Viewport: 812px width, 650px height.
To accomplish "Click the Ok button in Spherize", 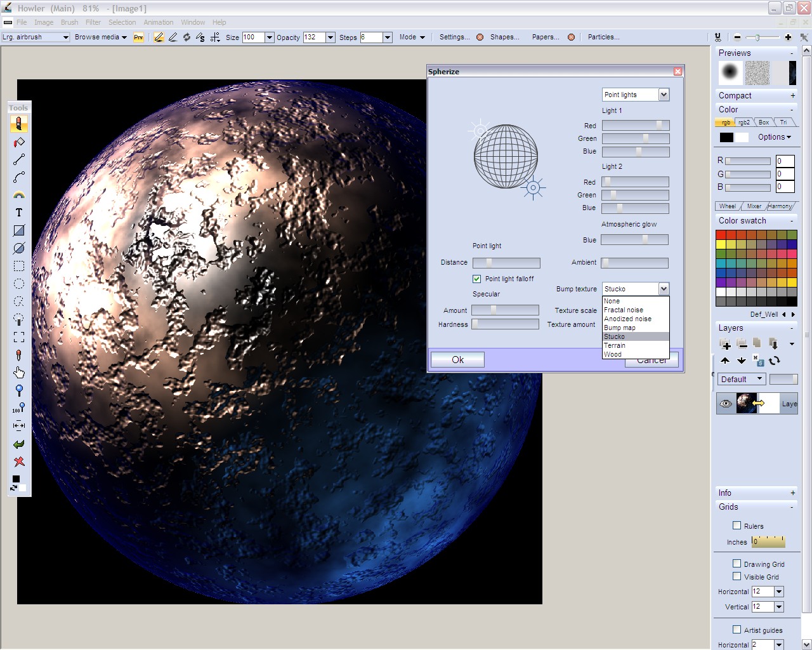I will point(457,360).
